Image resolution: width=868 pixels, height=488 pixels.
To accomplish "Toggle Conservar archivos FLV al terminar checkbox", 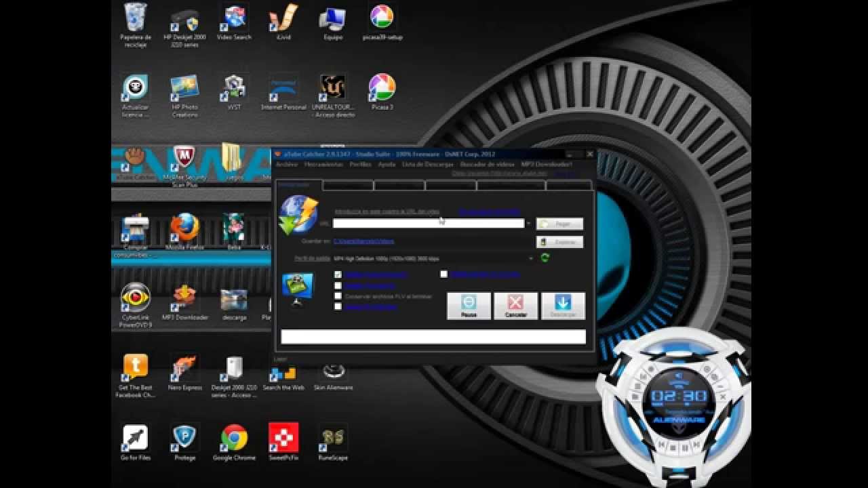I will [338, 296].
